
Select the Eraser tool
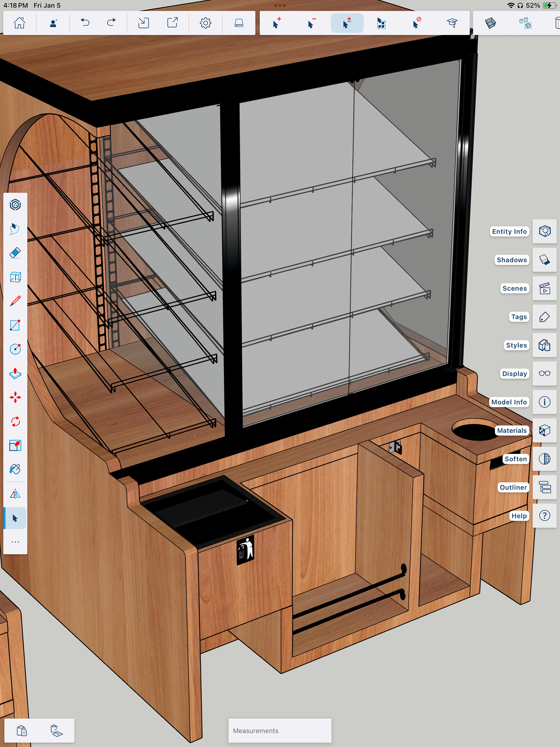(15, 253)
